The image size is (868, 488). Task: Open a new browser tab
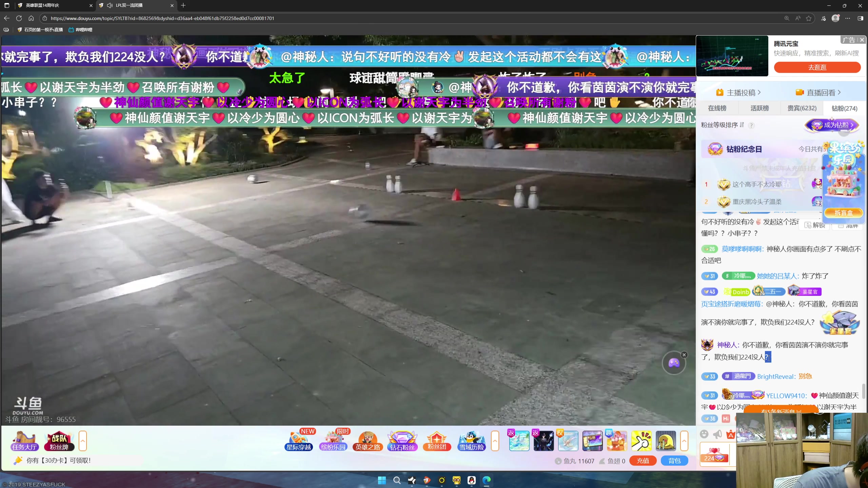(x=183, y=5)
